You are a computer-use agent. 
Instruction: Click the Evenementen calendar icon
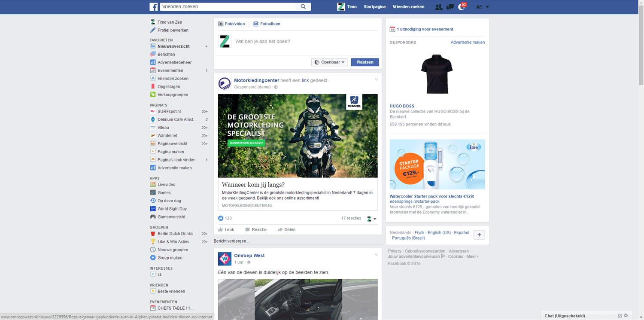pos(153,70)
